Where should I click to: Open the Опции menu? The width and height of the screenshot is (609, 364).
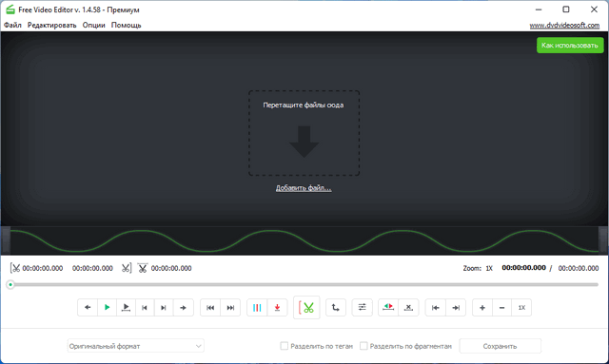(x=93, y=25)
